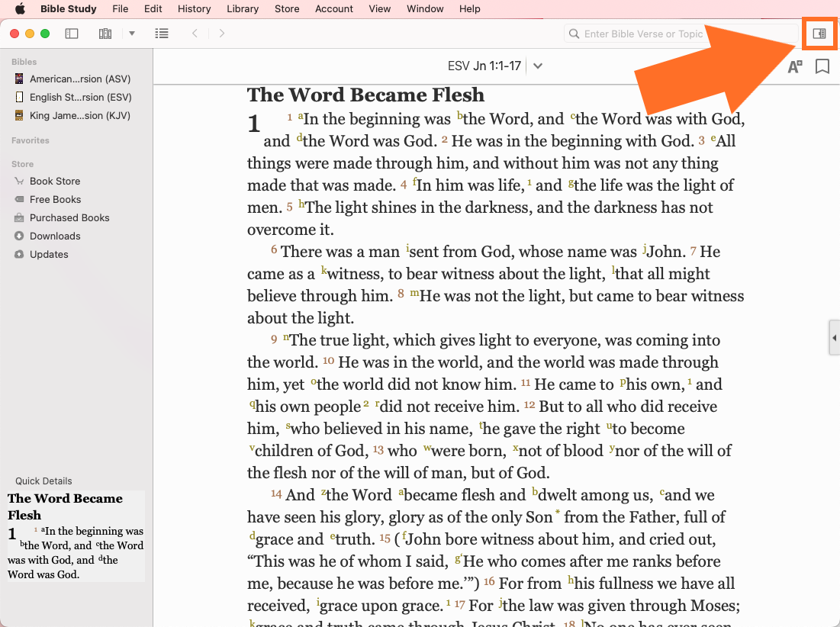840x627 pixels.
Task: Select American Standard Version (ASV) Bible
Action: [x=80, y=79]
